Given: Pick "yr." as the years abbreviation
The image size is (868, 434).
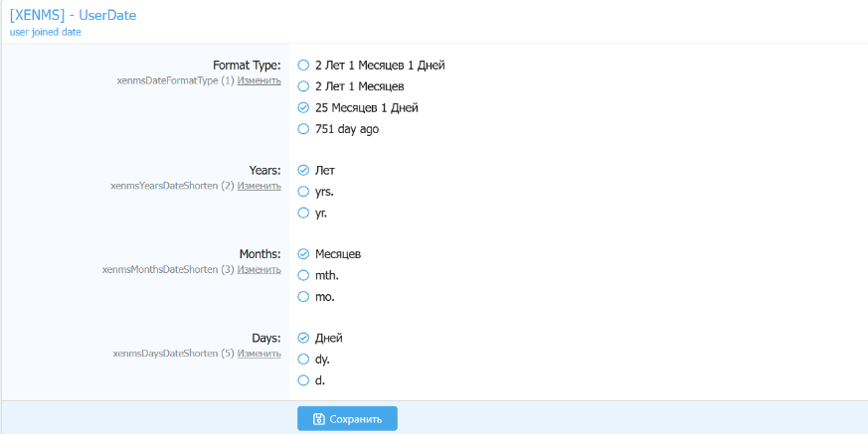Looking at the screenshot, I should click(304, 213).
